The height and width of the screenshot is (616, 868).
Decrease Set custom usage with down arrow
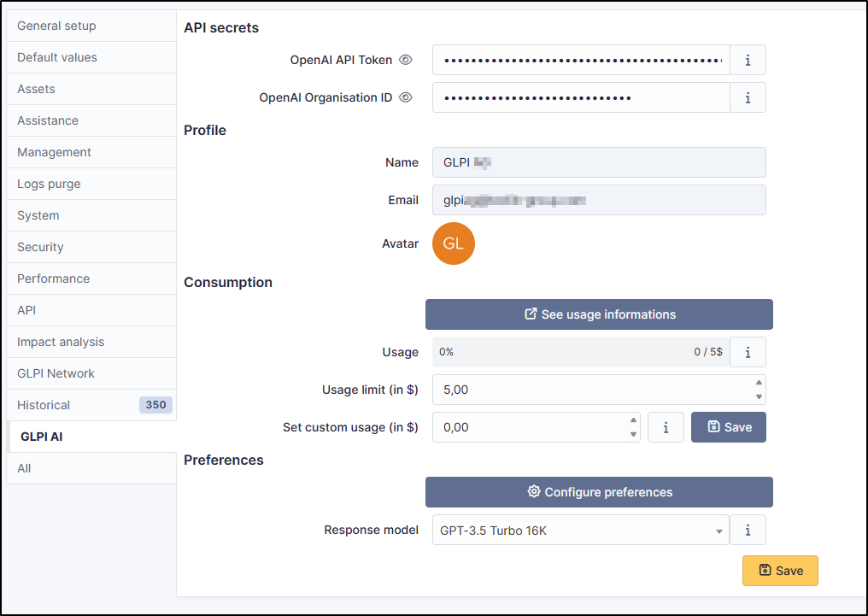click(x=633, y=435)
